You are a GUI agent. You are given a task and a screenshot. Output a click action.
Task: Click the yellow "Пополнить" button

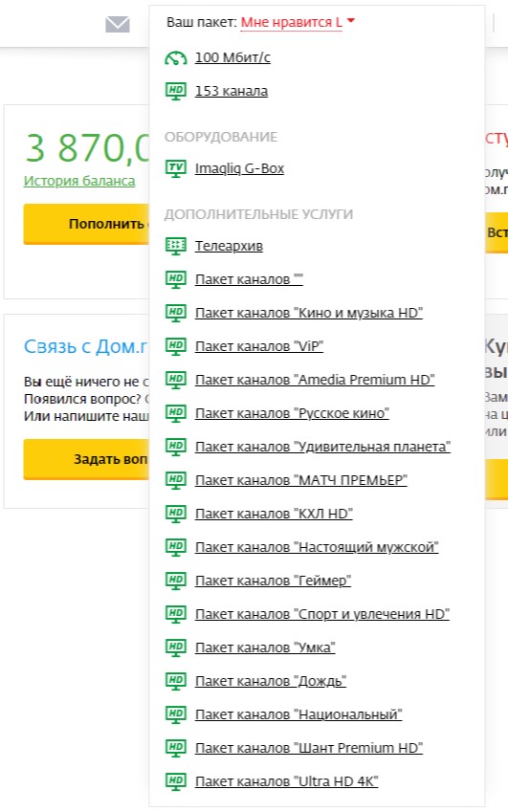[x=86, y=224]
